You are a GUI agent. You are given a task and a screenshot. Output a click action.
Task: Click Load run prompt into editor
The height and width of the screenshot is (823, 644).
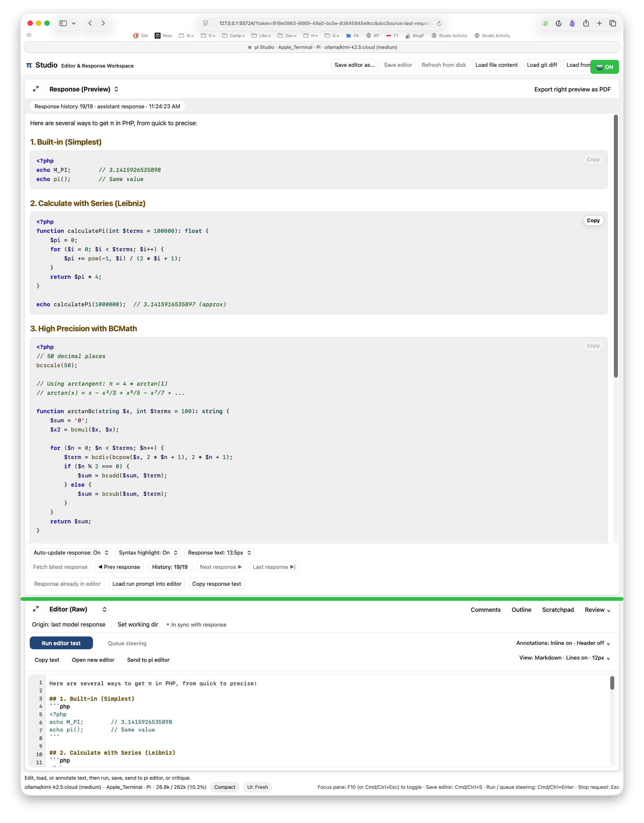(x=147, y=584)
